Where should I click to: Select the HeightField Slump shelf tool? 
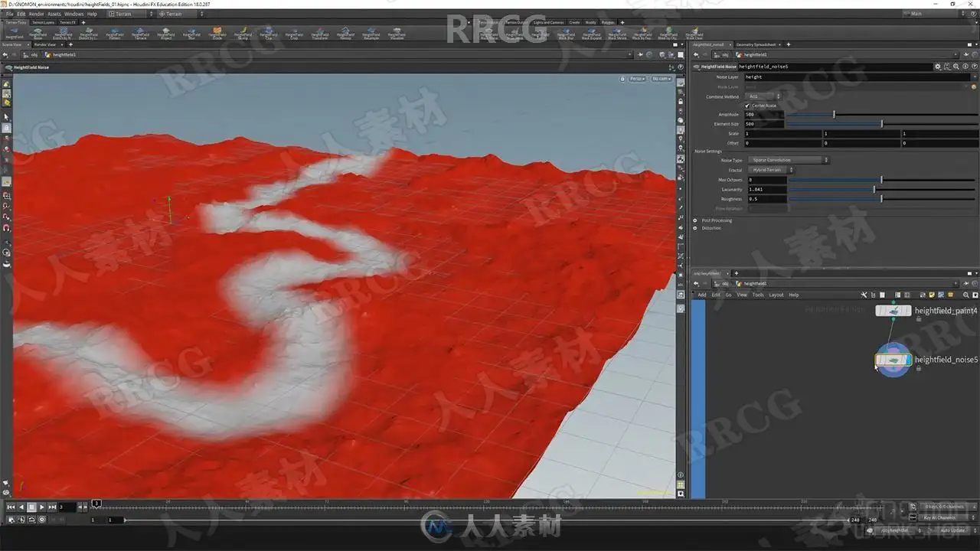tap(243, 34)
